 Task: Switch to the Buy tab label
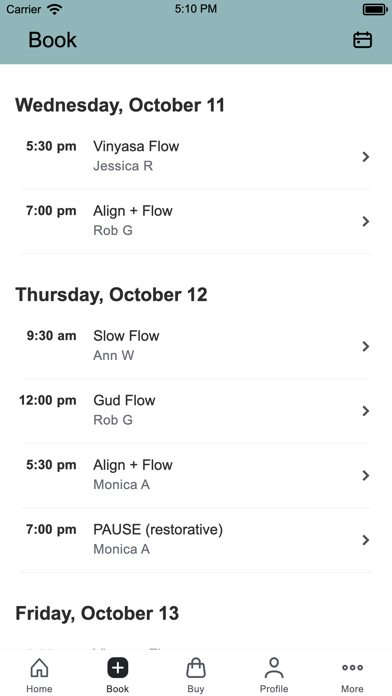[x=196, y=689]
